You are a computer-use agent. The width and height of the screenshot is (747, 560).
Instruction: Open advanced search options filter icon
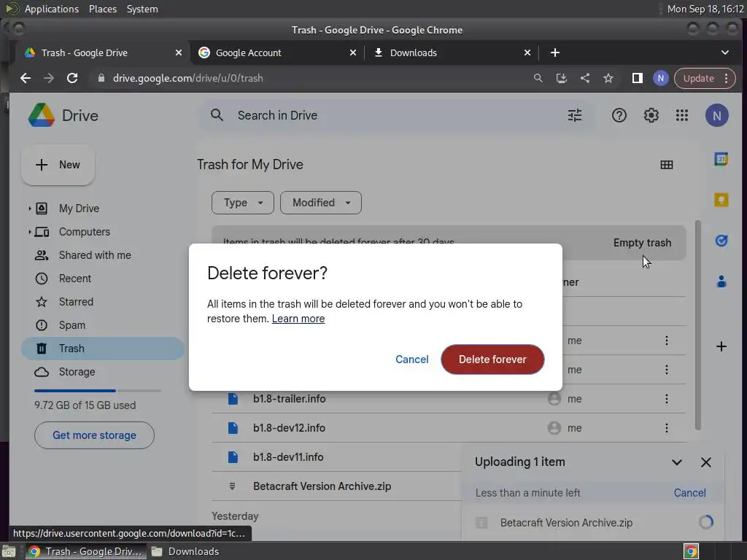(x=575, y=115)
